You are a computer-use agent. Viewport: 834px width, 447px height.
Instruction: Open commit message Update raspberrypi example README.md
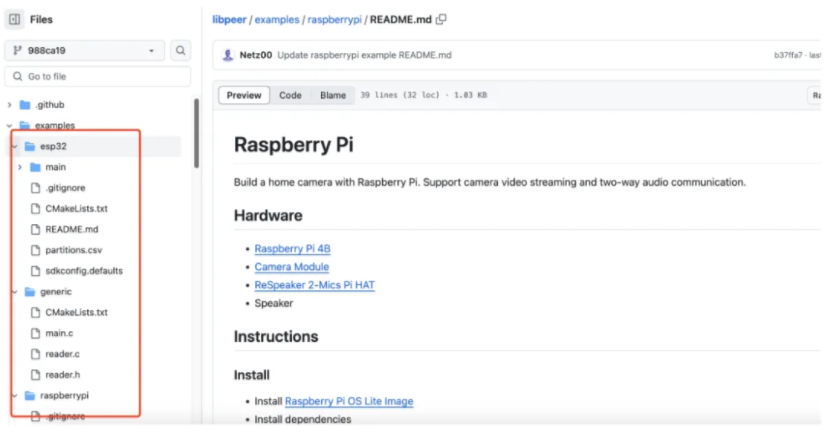[x=364, y=55]
